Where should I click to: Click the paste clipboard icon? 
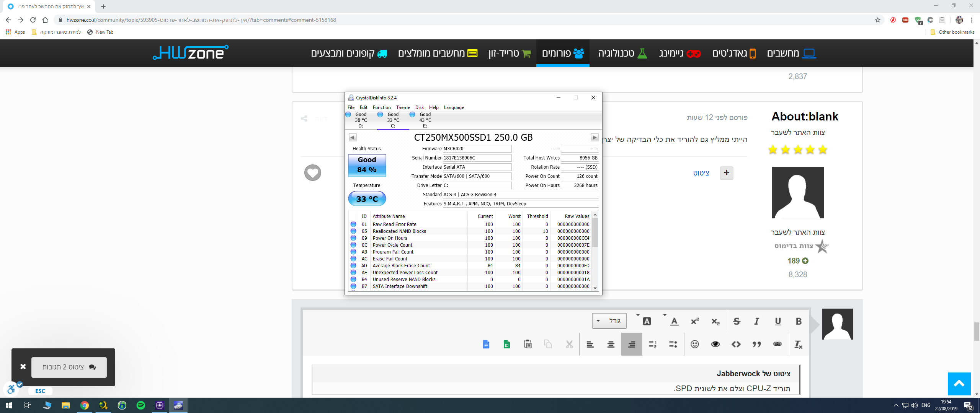click(x=528, y=344)
